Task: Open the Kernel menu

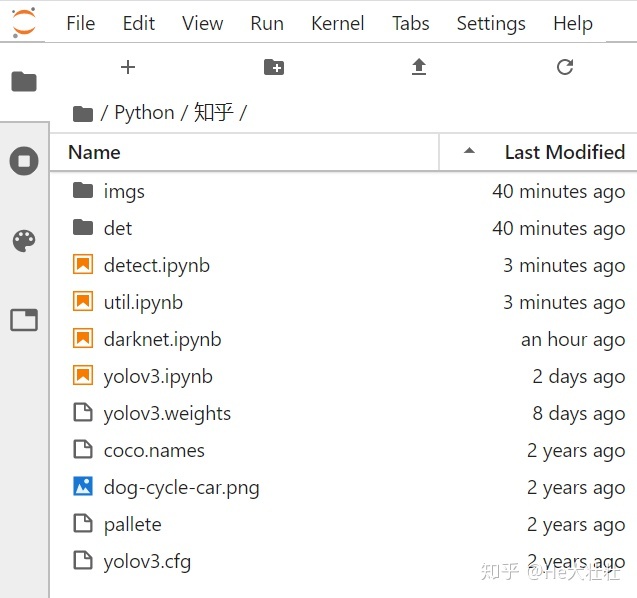Action: tap(338, 23)
